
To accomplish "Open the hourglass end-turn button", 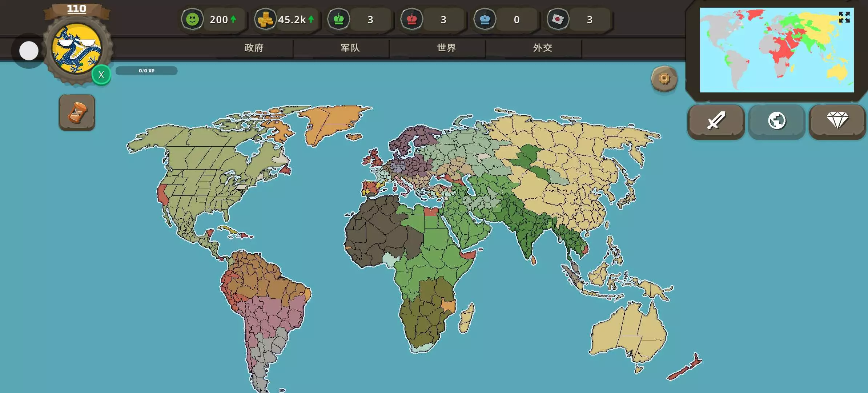I will (77, 112).
